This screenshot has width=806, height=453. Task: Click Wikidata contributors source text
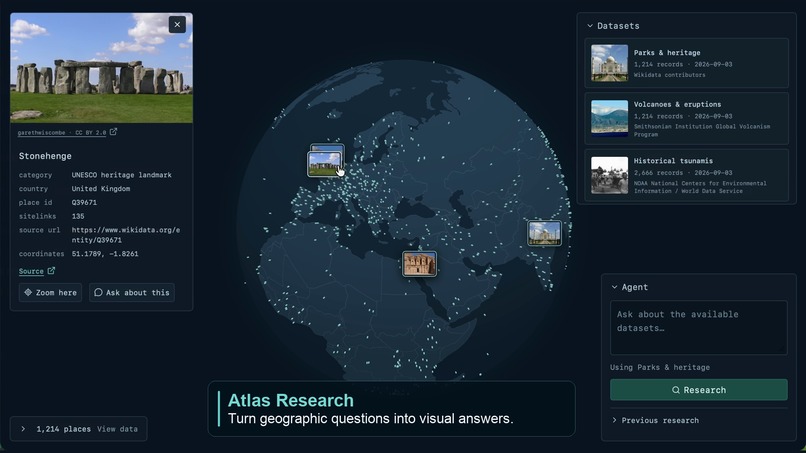669,75
